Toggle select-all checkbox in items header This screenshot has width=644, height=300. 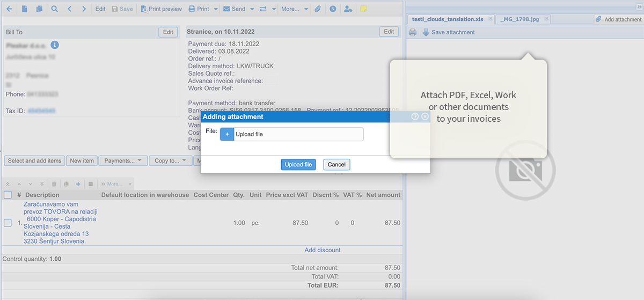(x=8, y=195)
